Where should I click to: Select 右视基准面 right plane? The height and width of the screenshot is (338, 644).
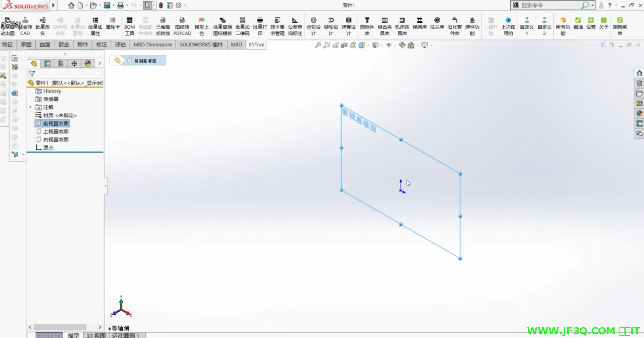coord(52,139)
